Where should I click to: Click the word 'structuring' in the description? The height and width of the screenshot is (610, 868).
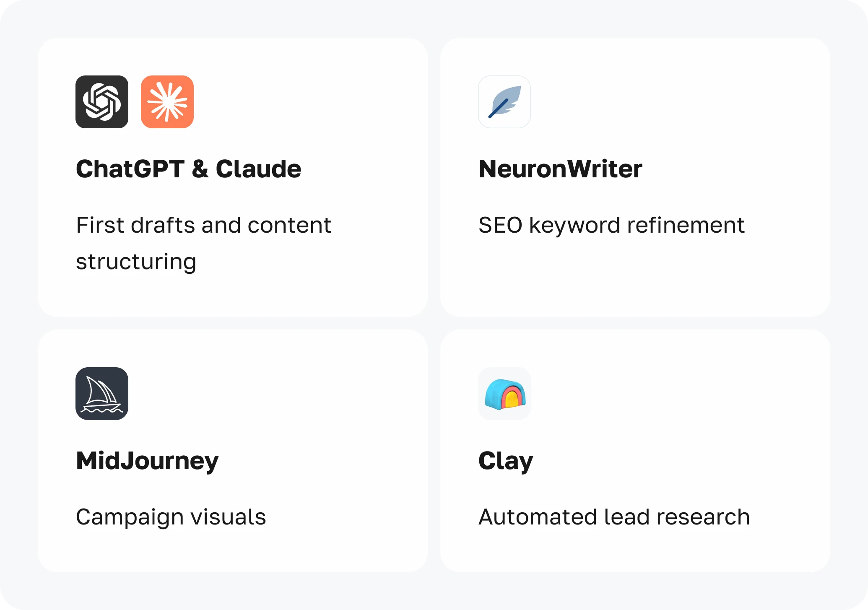pyautogui.click(x=136, y=262)
